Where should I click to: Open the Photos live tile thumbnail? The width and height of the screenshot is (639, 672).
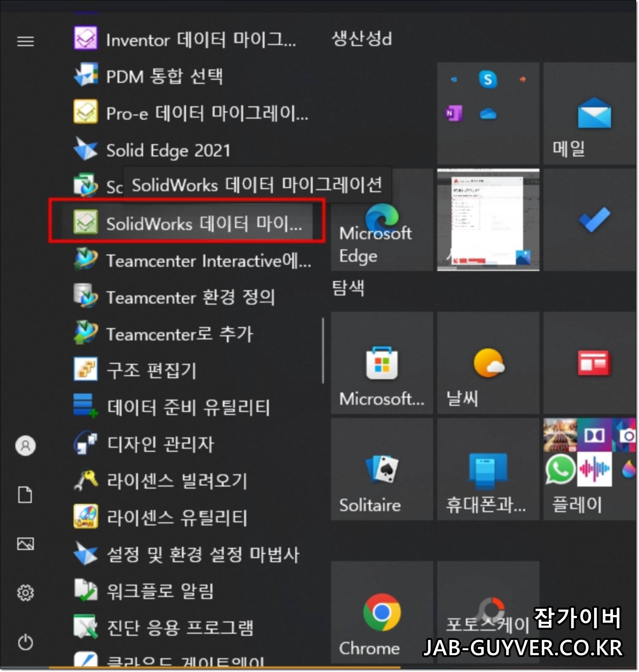pos(488,220)
